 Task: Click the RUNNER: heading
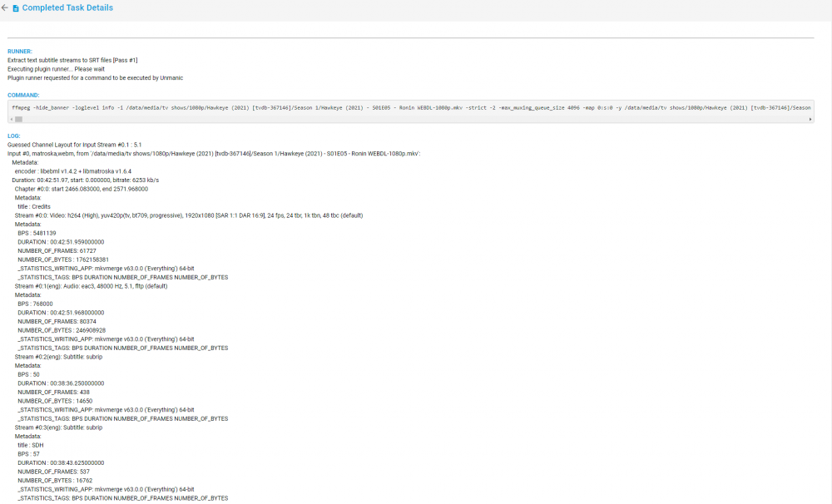(x=20, y=52)
